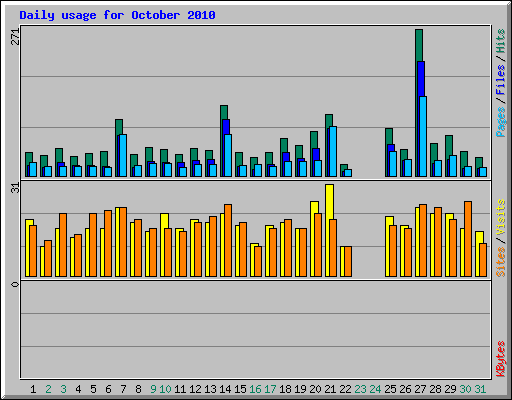
Task: Click the 271 axis maximum value
Action: click(x=16, y=37)
